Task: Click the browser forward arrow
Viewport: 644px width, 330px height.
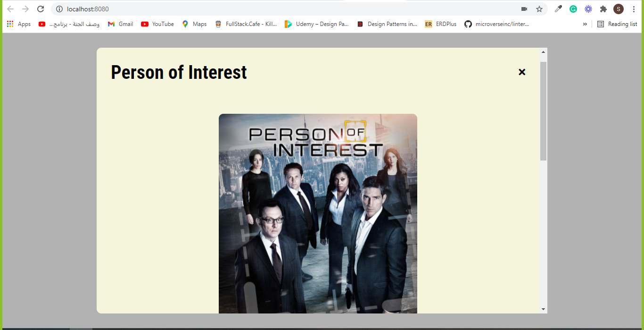Action: (25, 9)
